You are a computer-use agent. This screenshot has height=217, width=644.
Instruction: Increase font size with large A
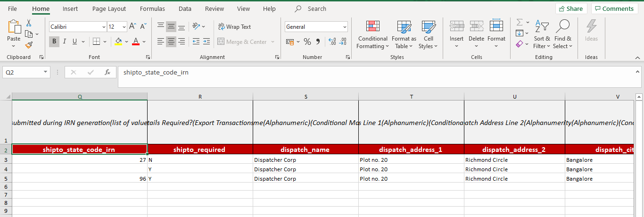pyautogui.click(x=133, y=26)
